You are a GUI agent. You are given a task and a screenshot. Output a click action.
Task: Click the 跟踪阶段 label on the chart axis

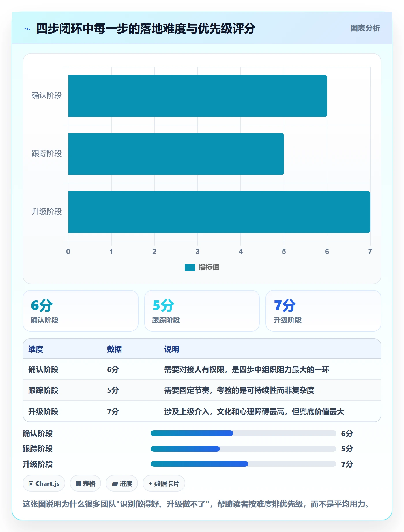47,154
